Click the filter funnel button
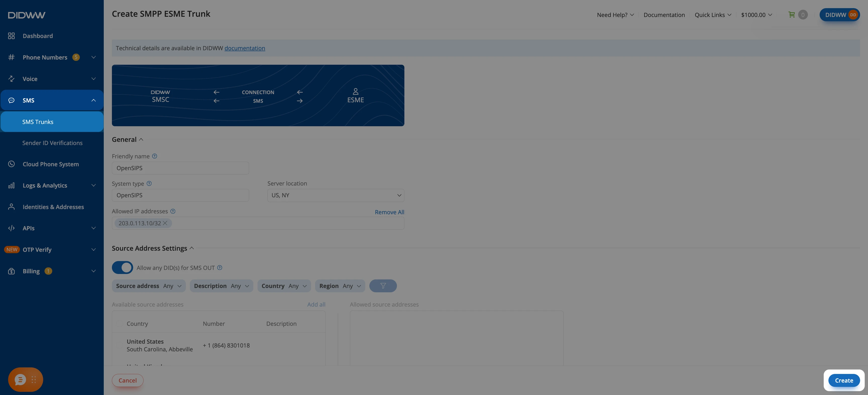Image resolution: width=868 pixels, height=395 pixels. [383, 286]
